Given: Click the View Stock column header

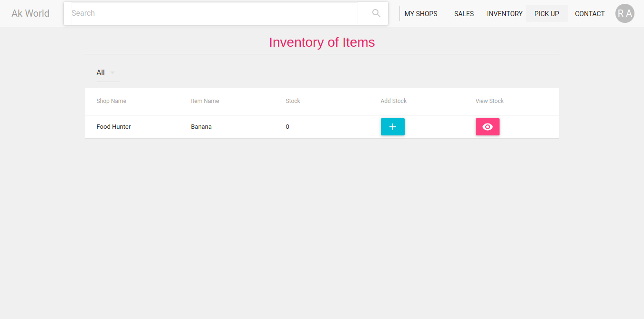Looking at the screenshot, I should click(489, 101).
